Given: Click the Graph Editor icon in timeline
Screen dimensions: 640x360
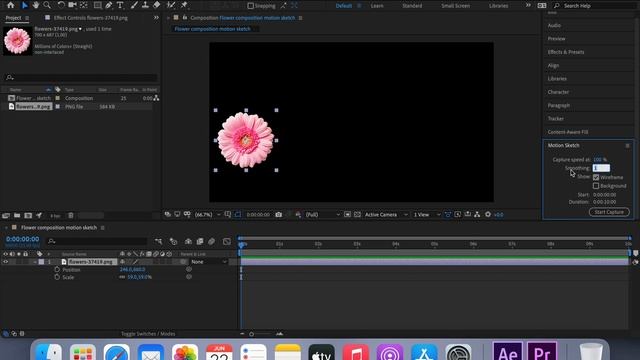Looking at the screenshot, I should coord(227,241).
